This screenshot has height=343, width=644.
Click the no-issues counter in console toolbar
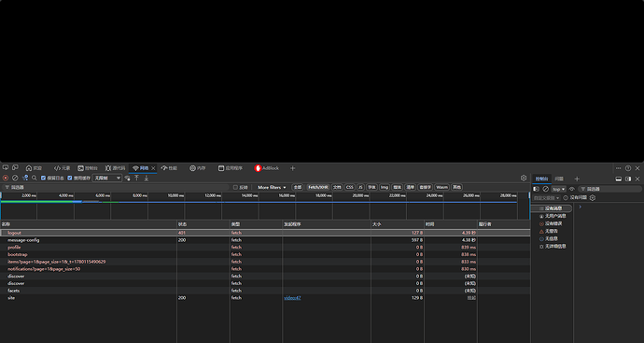pyautogui.click(x=575, y=198)
